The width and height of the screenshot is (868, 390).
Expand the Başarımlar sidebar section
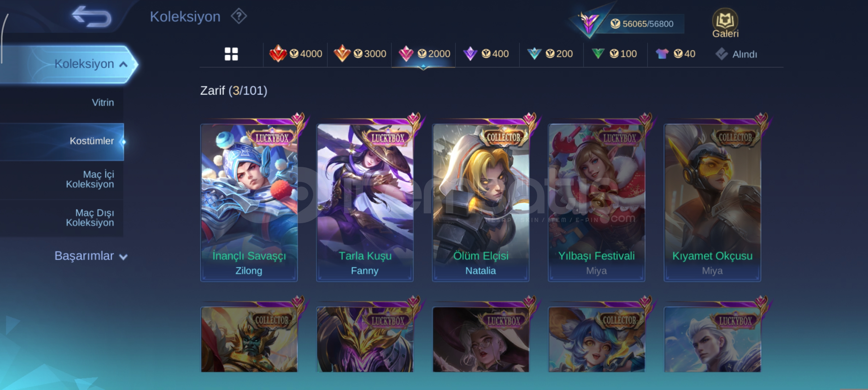tap(91, 256)
